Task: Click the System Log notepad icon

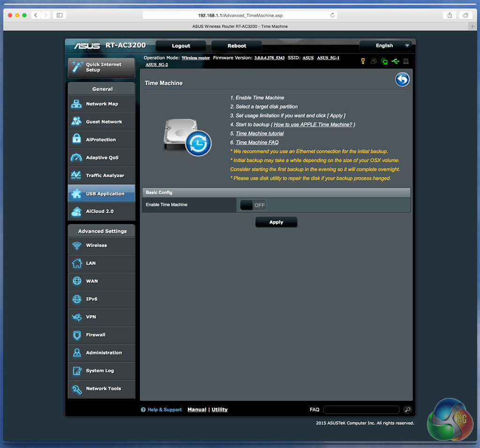Action: tap(77, 371)
